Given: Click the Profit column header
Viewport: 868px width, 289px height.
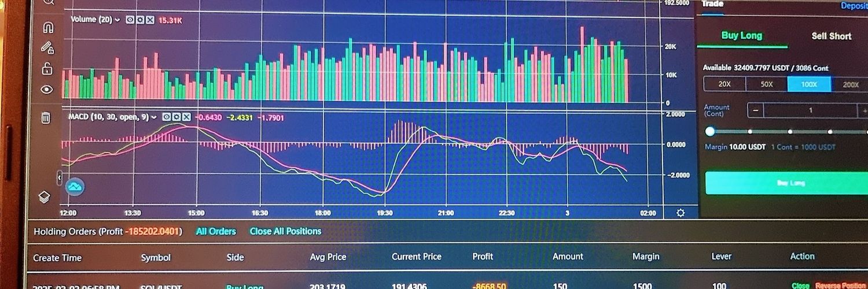Looking at the screenshot, I should (483, 256).
